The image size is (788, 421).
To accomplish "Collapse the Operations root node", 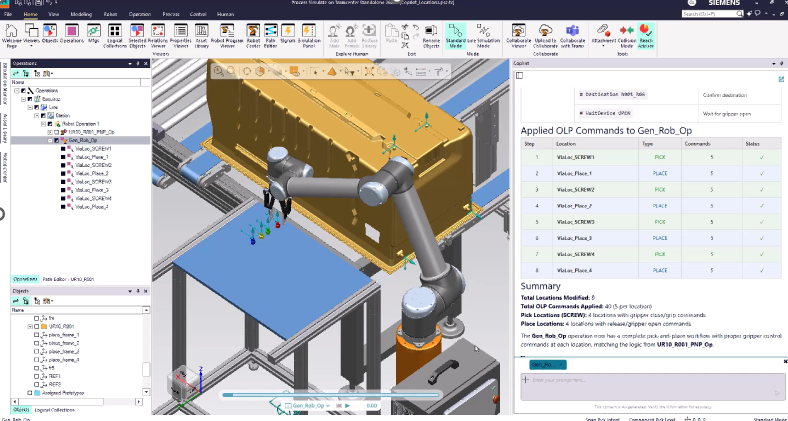I will 17,90.
